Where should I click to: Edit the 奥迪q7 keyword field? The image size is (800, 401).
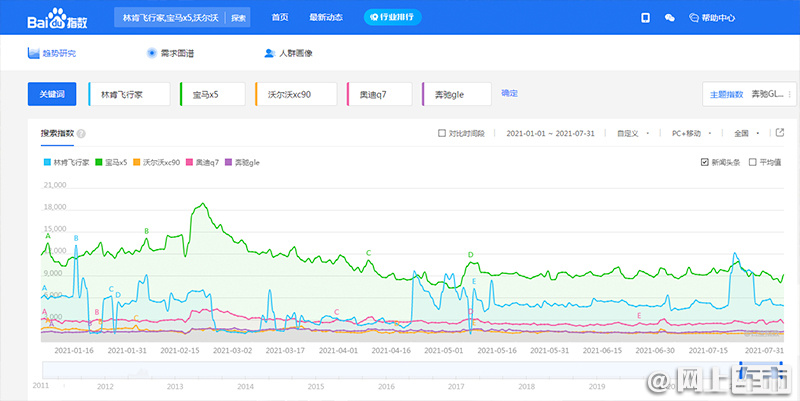coord(380,94)
